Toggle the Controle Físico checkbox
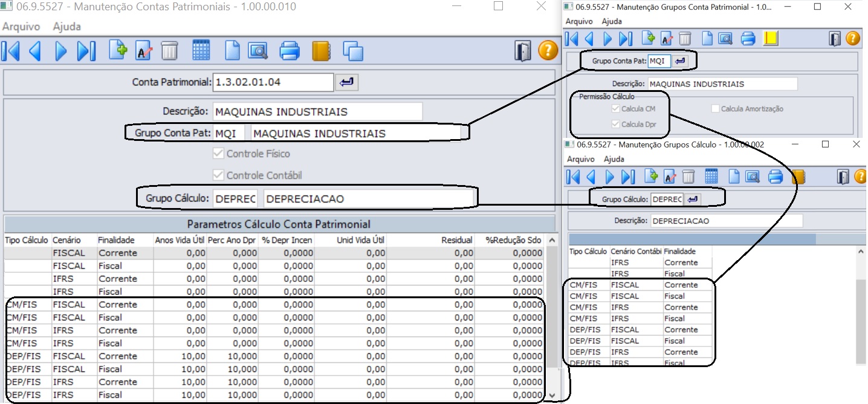The width and height of the screenshot is (868, 404). [217, 153]
